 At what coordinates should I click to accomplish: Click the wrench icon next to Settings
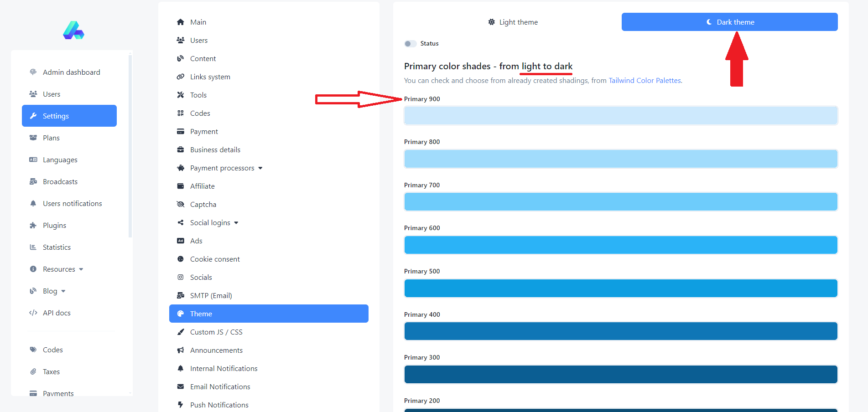tap(33, 116)
